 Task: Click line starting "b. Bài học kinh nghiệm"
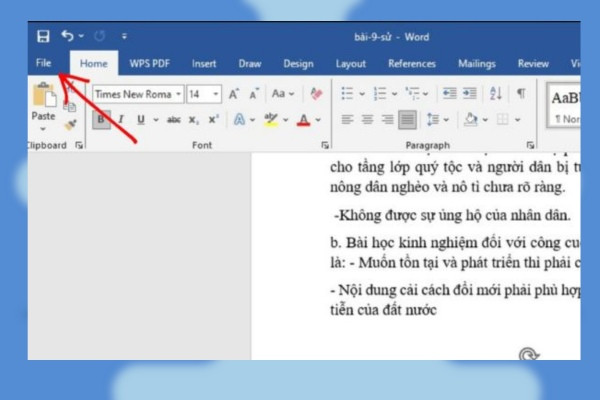pyautogui.click(x=455, y=243)
